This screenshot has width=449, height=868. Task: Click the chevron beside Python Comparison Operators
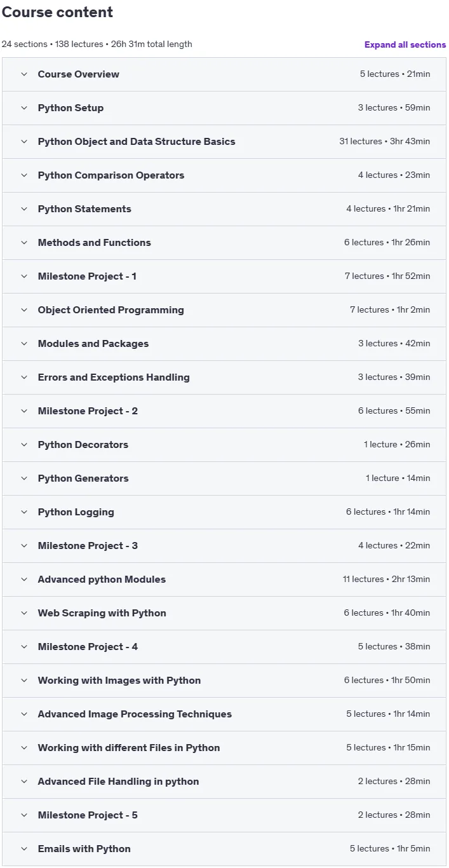click(x=24, y=175)
